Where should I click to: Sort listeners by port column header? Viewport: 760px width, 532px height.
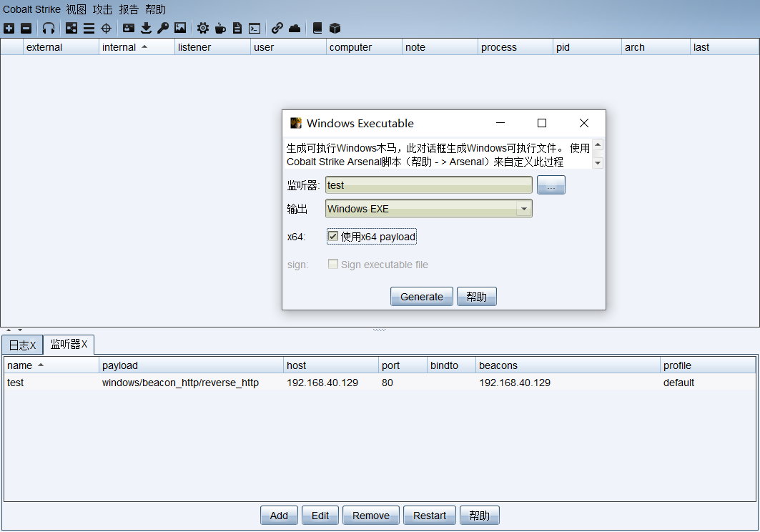[403, 365]
